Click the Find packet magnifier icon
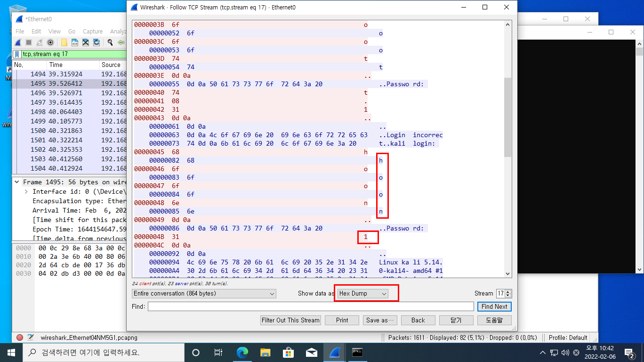The width and height of the screenshot is (644, 362). (x=110, y=42)
